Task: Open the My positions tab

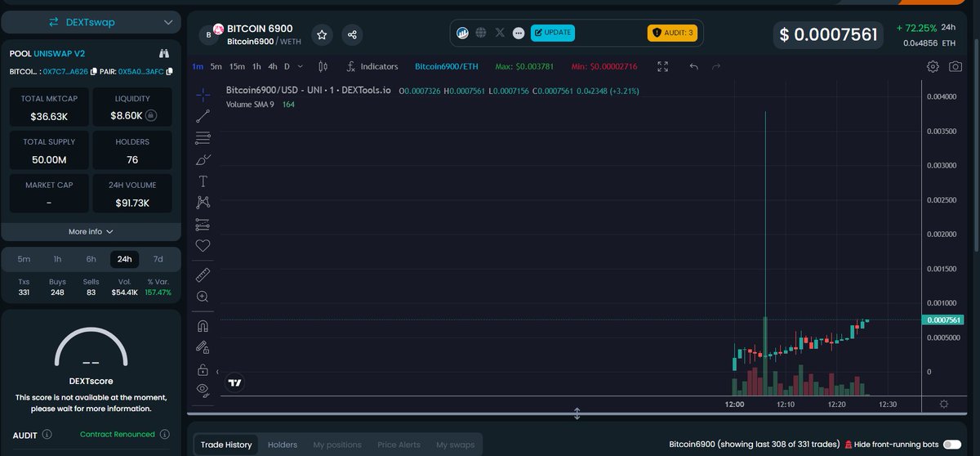Action: [x=337, y=445]
